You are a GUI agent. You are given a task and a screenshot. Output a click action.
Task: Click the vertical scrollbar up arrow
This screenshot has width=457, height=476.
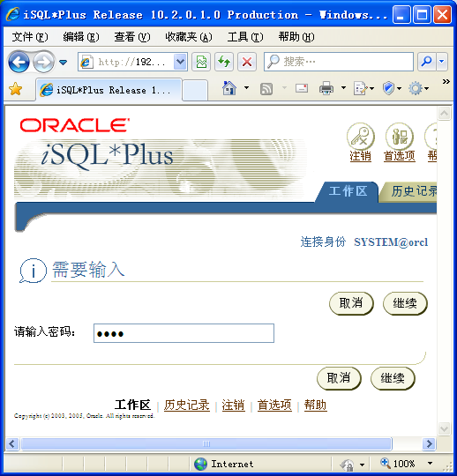(444, 114)
